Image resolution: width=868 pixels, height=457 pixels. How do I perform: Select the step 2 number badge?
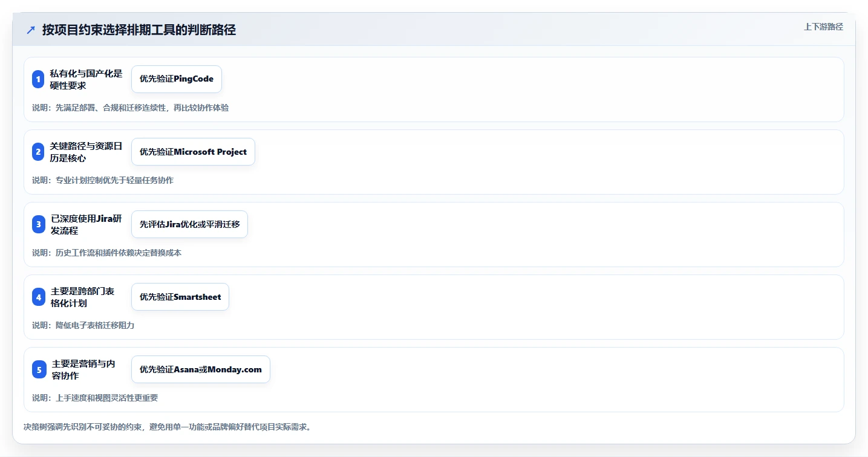(x=38, y=152)
